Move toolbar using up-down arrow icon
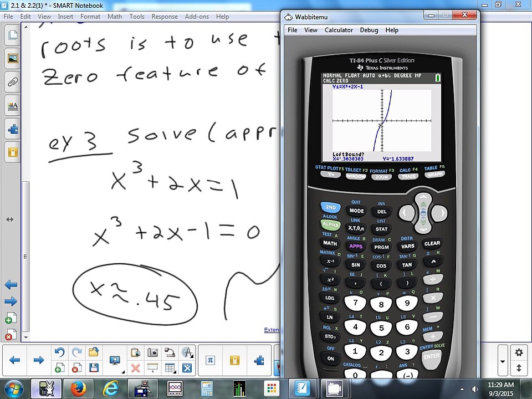The height and width of the screenshot is (399, 532). [519, 368]
